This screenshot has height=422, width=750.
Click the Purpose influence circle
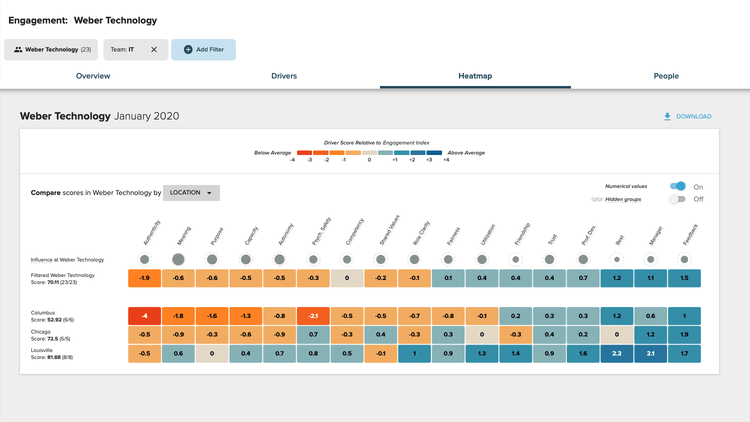click(x=212, y=259)
